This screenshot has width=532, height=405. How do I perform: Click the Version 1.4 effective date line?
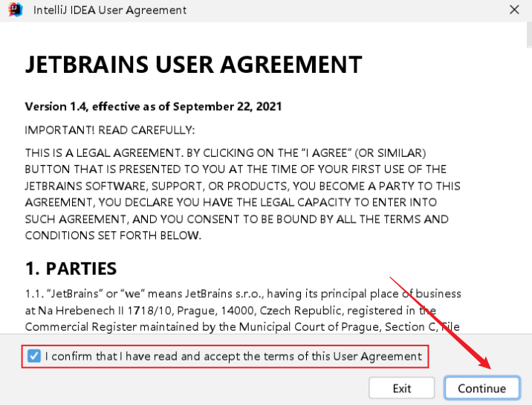153,106
